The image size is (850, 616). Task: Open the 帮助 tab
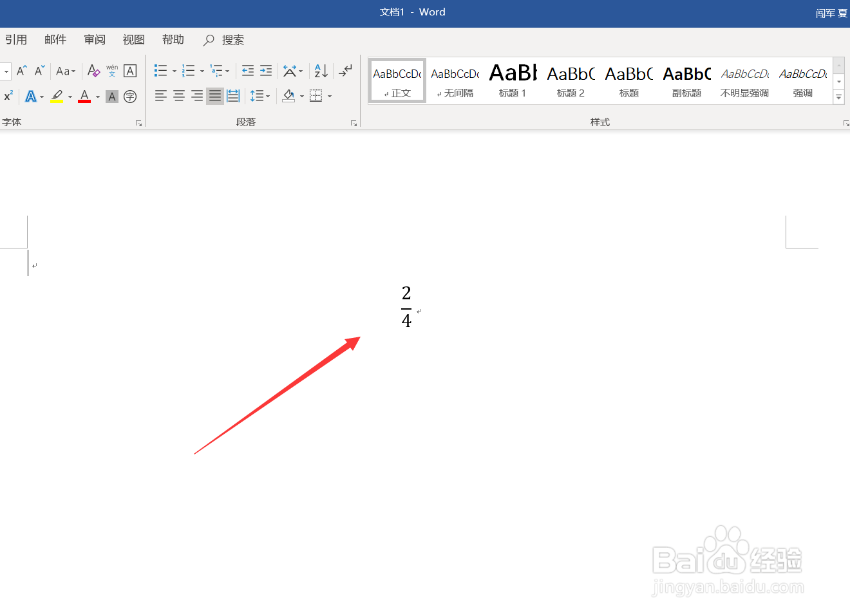pos(173,40)
